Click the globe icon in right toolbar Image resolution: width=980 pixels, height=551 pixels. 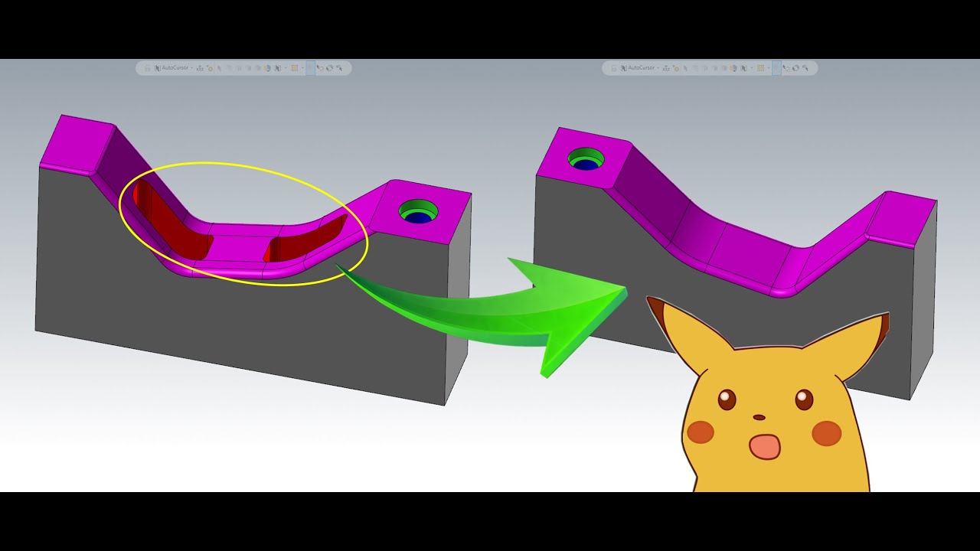[733, 68]
